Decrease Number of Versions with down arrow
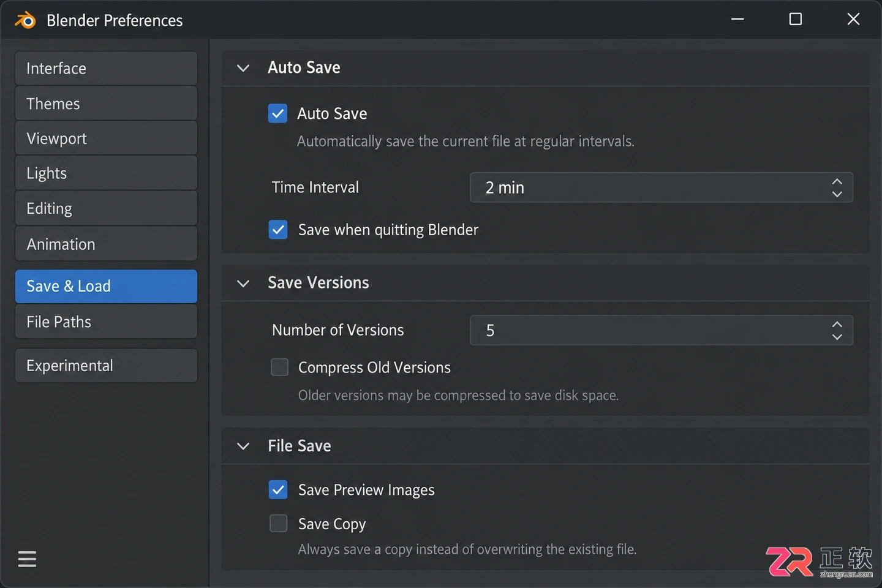 tap(837, 336)
